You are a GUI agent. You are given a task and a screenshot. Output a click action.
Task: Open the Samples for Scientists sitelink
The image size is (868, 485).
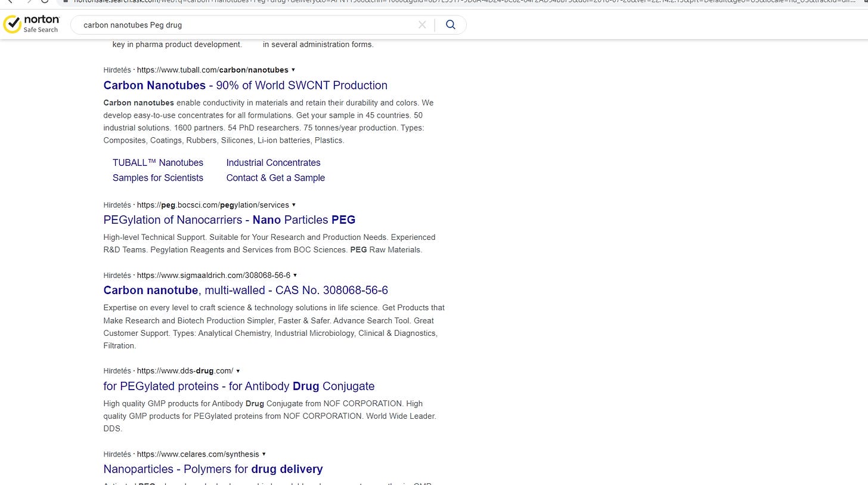[158, 178]
